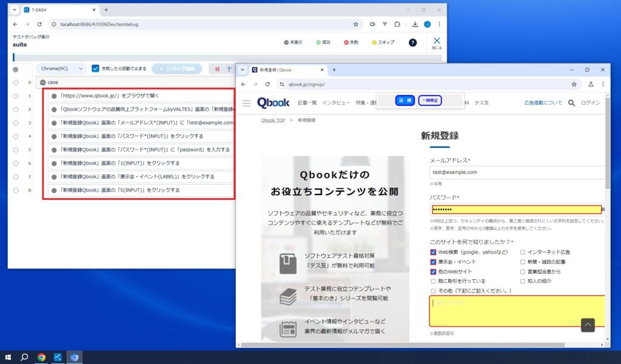Check the 営業担当者から checkbox
The image size is (621, 364).
pyautogui.click(x=522, y=272)
